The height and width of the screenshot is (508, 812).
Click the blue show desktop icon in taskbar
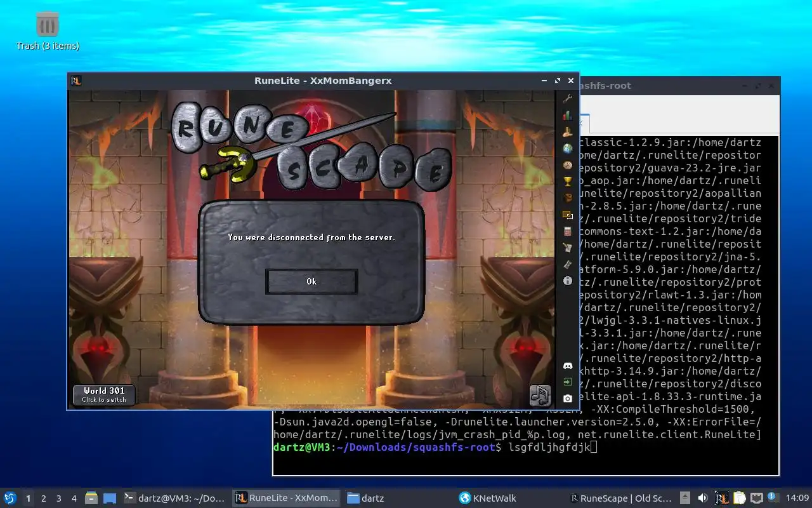coord(110,498)
